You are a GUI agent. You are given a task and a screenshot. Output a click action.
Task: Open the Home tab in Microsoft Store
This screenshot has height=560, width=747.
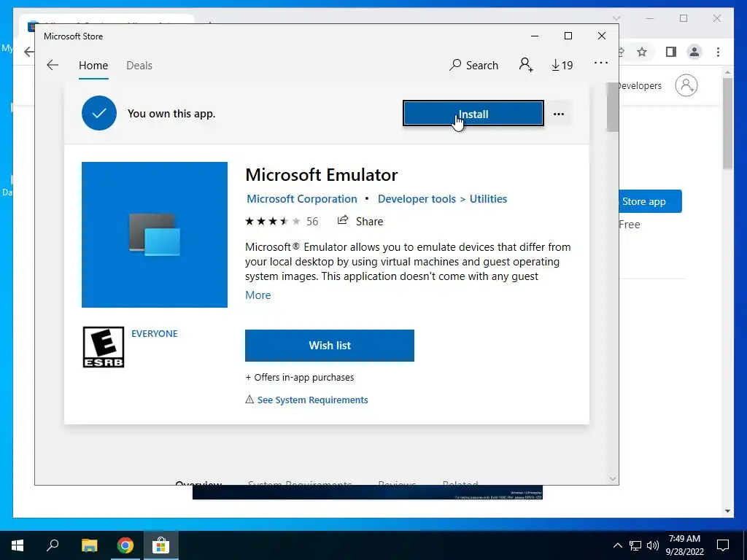(x=93, y=65)
